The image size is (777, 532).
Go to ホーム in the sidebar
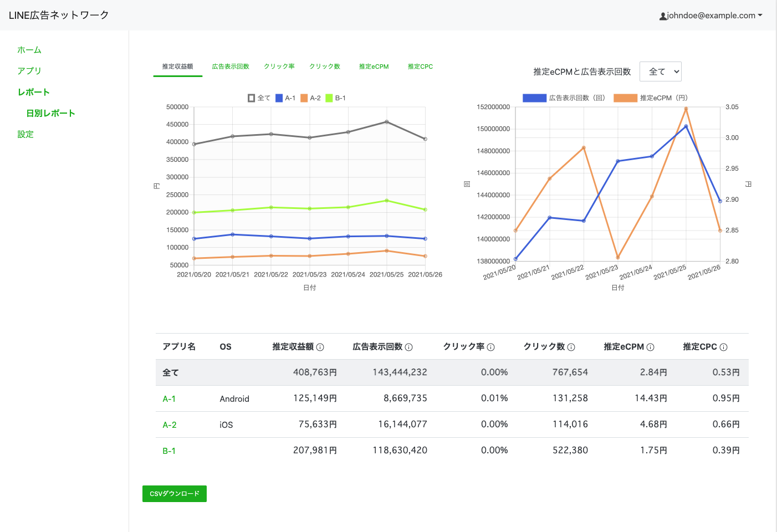[29, 50]
